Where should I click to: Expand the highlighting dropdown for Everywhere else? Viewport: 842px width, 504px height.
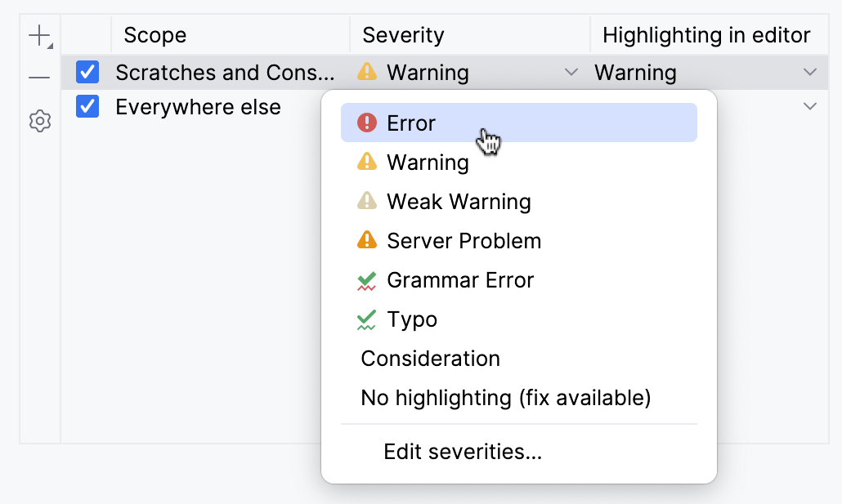tap(809, 106)
